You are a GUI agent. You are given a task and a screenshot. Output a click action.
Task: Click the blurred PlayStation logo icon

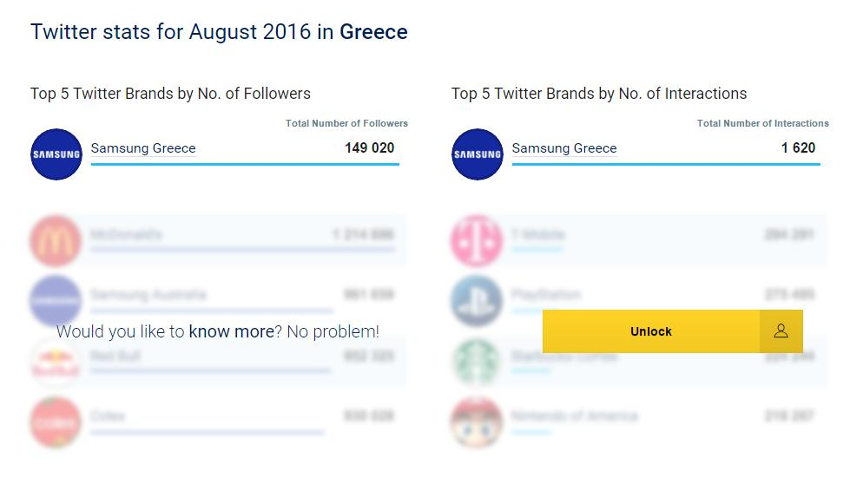pos(477,301)
